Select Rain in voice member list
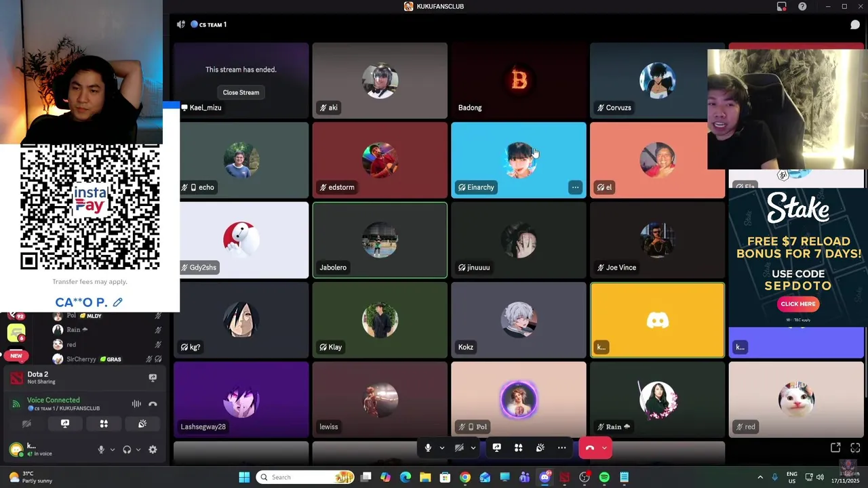The width and height of the screenshot is (868, 488). tap(106, 329)
